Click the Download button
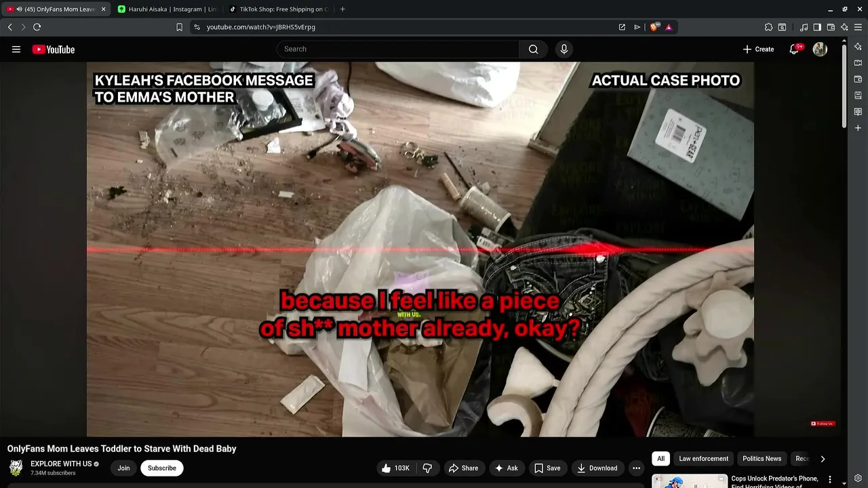The width and height of the screenshot is (868, 488). [597, 468]
